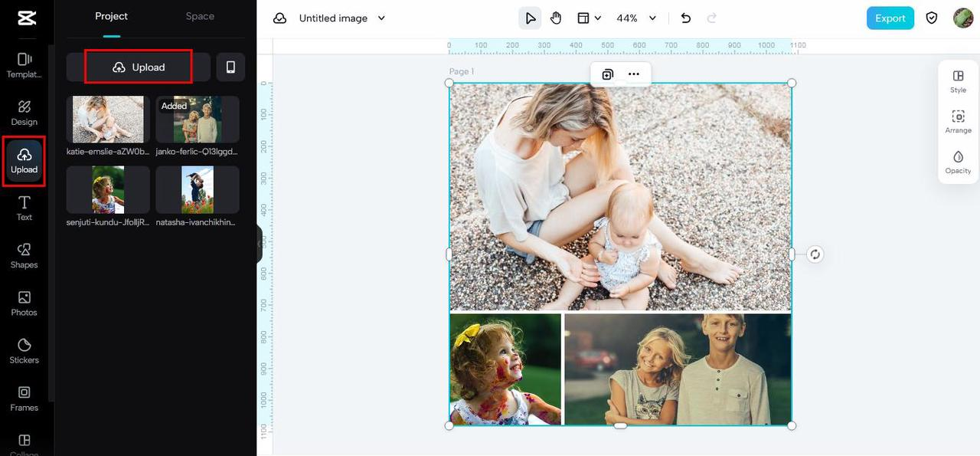The height and width of the screenshot is (456, 980).
Task: Click the mother and baby photo on canvas
Action: pyautogui.click(x=620, y=197)
